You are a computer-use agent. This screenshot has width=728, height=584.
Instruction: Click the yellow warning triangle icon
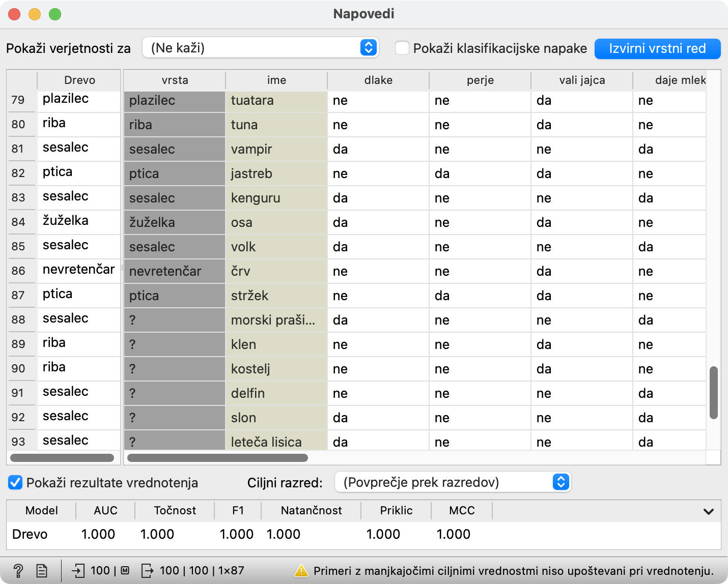[301, 571]
